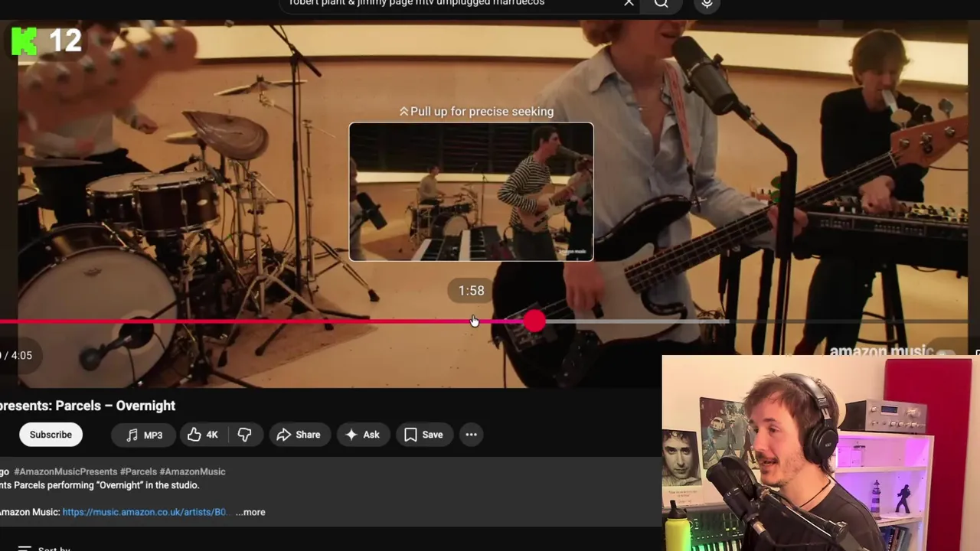Open the #AmazonMusicPresents hashtag
Viewport: 980px width, 551px height.
(65, 471)
